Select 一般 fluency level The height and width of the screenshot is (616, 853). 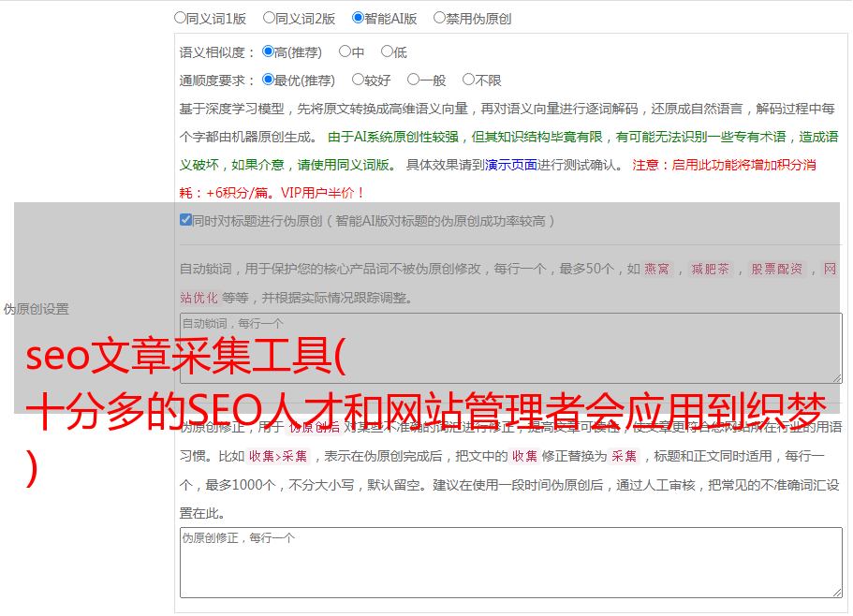pyautogui.click(x=413, y=80)
